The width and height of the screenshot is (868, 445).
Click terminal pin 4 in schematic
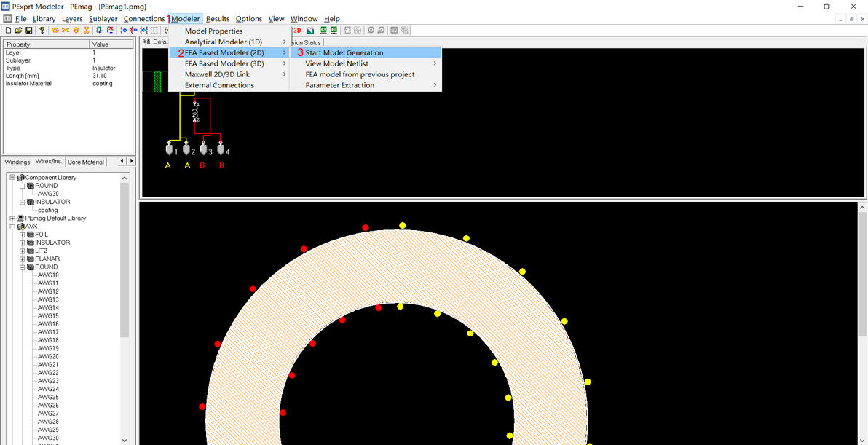[221, 149]
